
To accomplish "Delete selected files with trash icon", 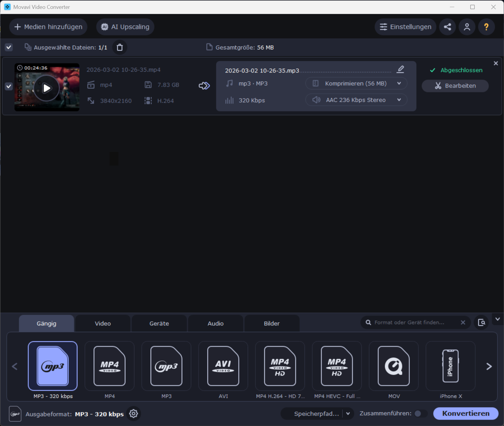I will (x=120, y=47).
